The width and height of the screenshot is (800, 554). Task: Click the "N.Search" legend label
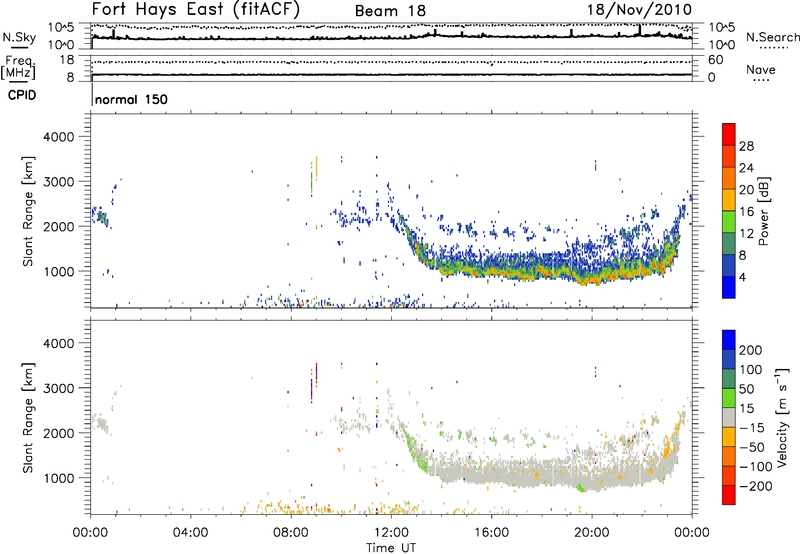click(x=772, y=37)
